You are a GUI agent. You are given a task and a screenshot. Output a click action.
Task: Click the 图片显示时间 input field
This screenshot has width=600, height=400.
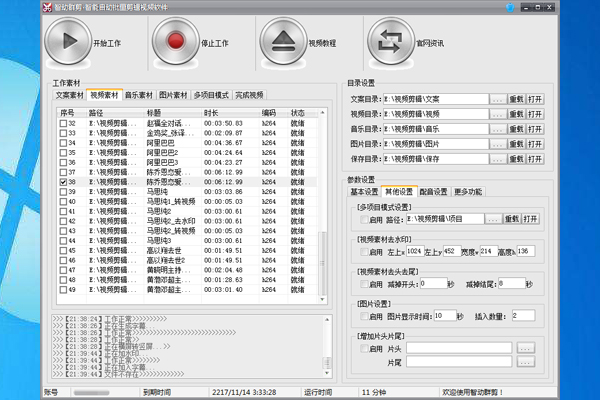click(444, 315)
